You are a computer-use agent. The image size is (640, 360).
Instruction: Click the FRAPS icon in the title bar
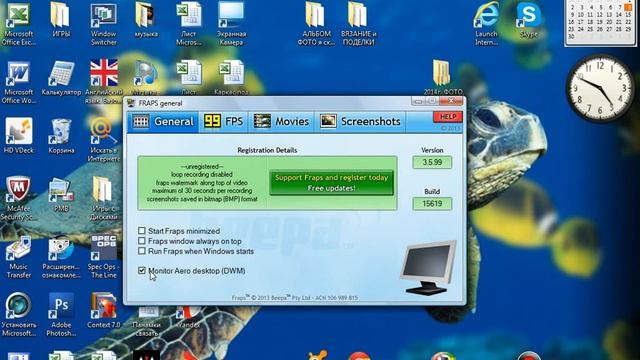click(131, 103)
